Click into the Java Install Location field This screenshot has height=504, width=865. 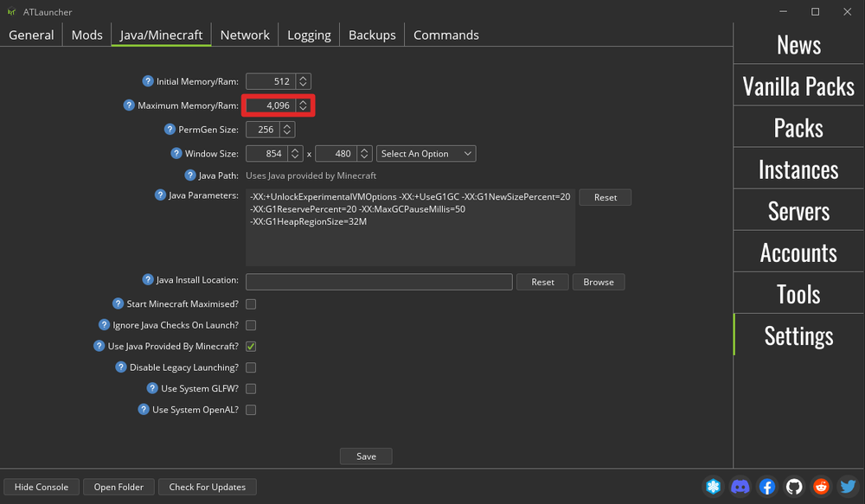(x=379, y=282)
